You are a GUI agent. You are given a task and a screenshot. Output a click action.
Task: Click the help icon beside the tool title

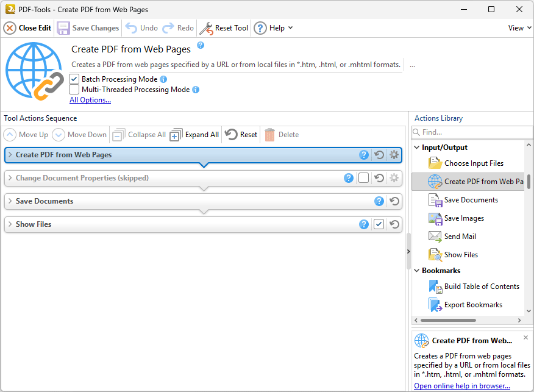201,45
